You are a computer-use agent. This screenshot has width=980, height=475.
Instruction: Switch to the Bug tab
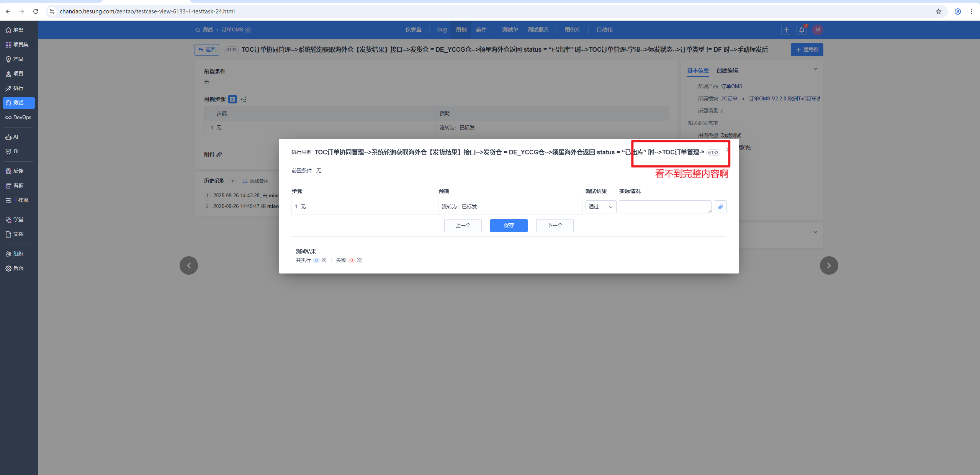(x=442, y=29)
